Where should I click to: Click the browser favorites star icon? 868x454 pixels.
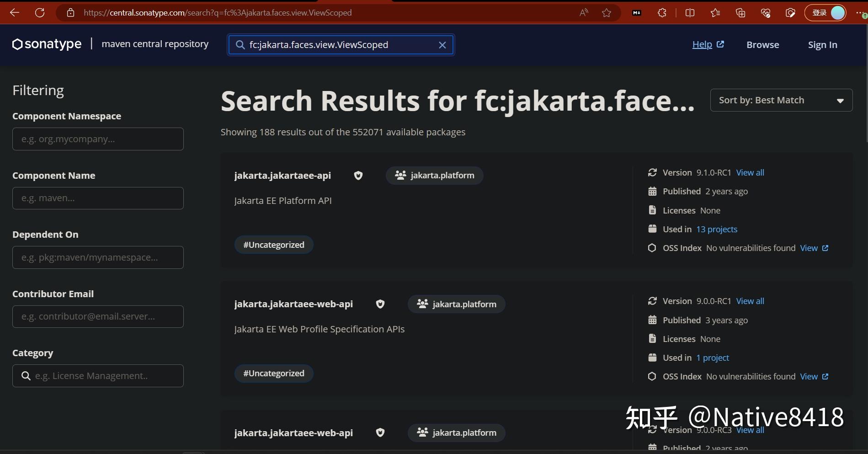pos(715,12)
